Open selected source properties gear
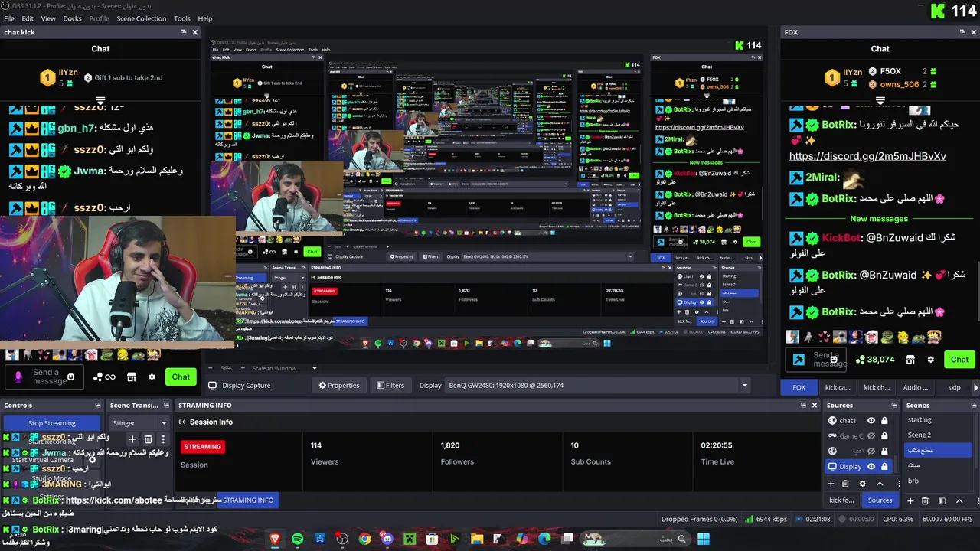 pos(863,484)
